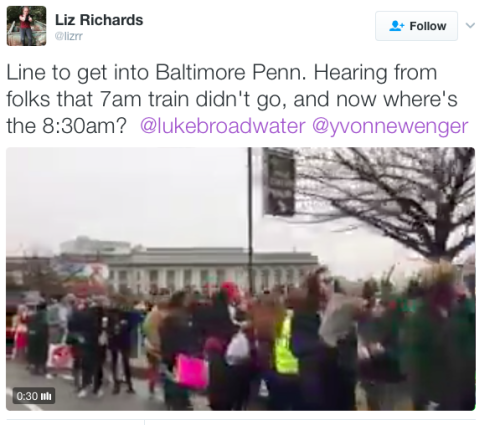
Task: Open the Liz Richards display name link
Action: (99, 20)
